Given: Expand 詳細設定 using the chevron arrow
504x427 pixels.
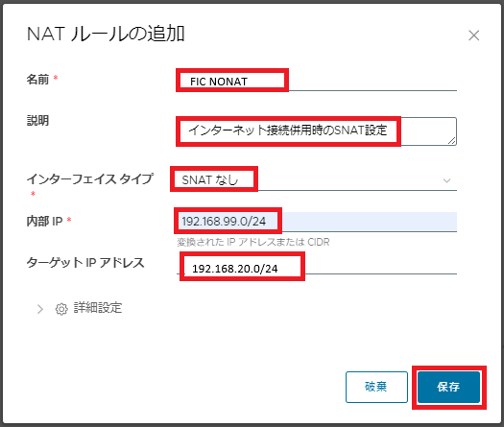Looking at the screenshot, I should tap(40, 309).
